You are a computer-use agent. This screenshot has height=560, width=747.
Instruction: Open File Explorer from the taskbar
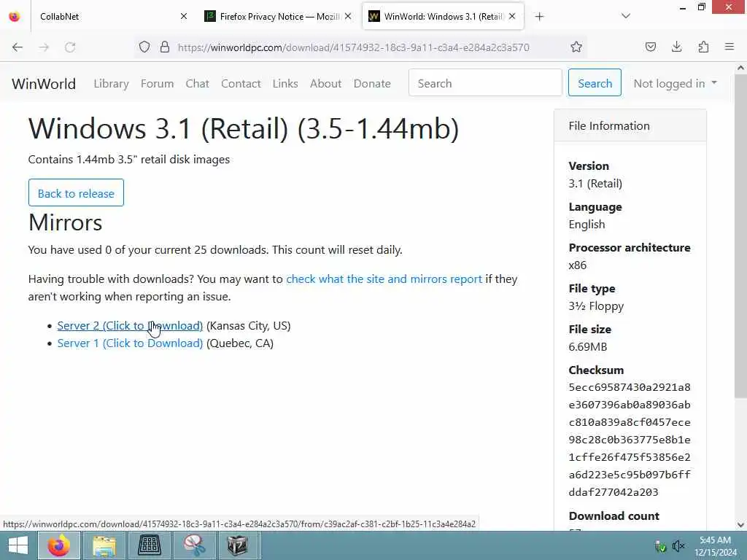tap(104, 545)
